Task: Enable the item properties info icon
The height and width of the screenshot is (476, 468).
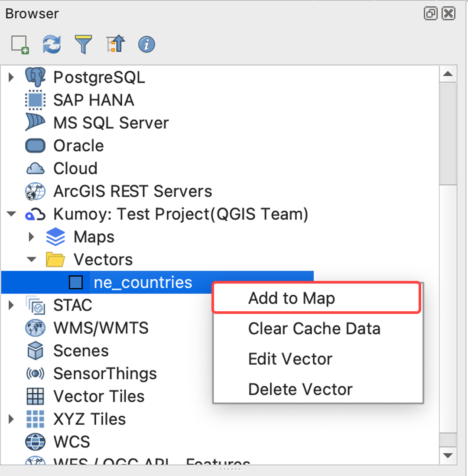Action: point(147,45)
